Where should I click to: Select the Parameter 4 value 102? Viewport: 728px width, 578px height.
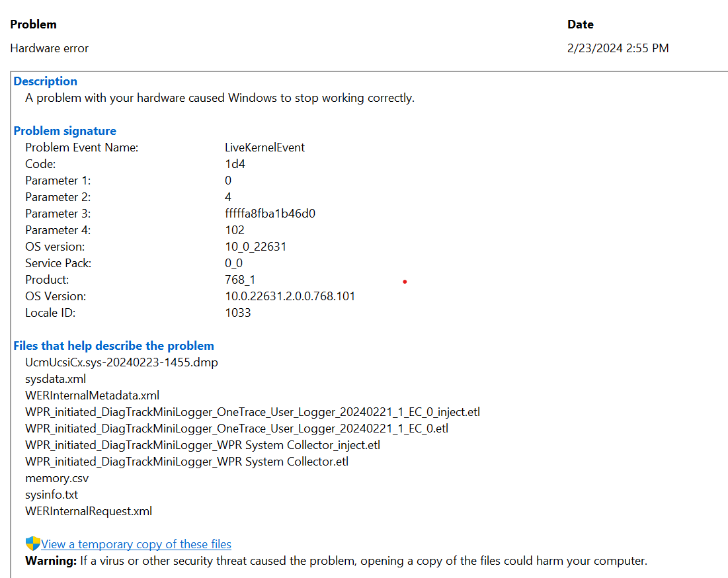235,230
